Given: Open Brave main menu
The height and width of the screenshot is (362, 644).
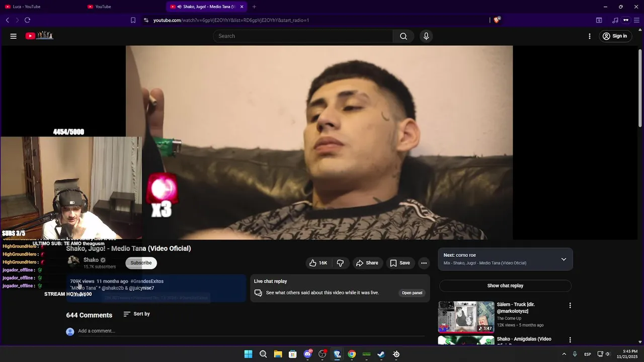Looking at the screenshot, I should click(636, 20).
